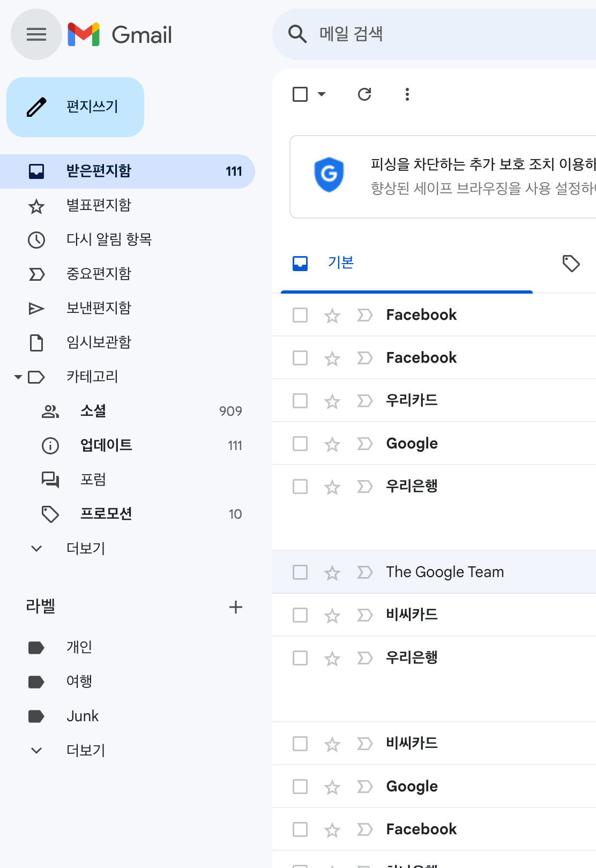Open the 개인 label
Viewport: 596px width, 868px height.
point(128,647)
